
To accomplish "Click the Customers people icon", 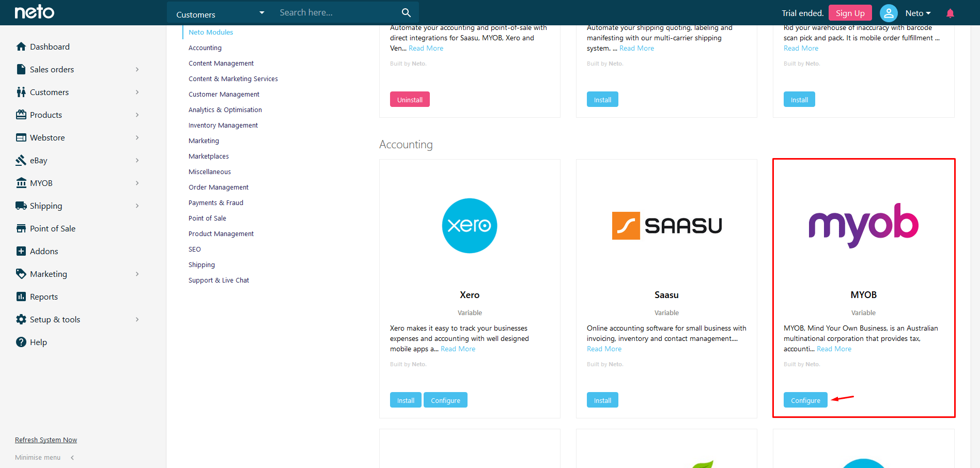I will (21, 92).
